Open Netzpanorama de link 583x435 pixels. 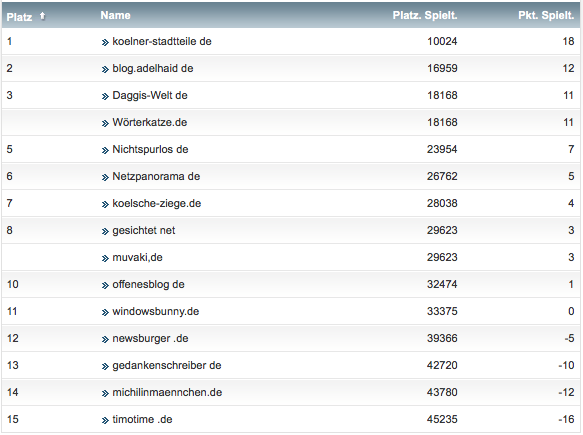coord(156,176)
